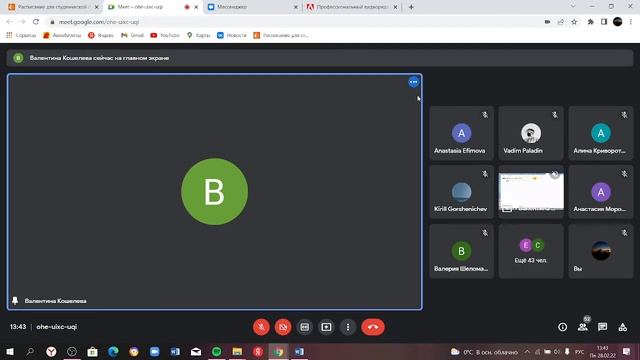Open volume control in the system tray
This screenshot has height=360, width=640.
coord(557,351)
